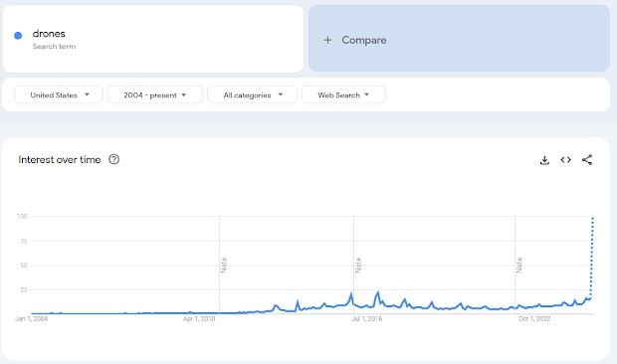
Task: Click the plus icon beside Compare
Action: point(327,40)
